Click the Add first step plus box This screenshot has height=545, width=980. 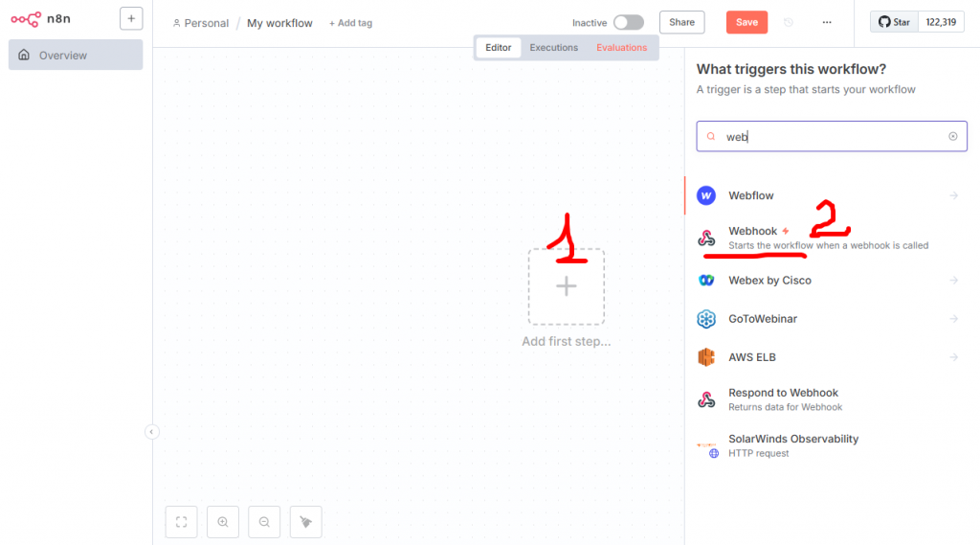(x=567, y=286)
